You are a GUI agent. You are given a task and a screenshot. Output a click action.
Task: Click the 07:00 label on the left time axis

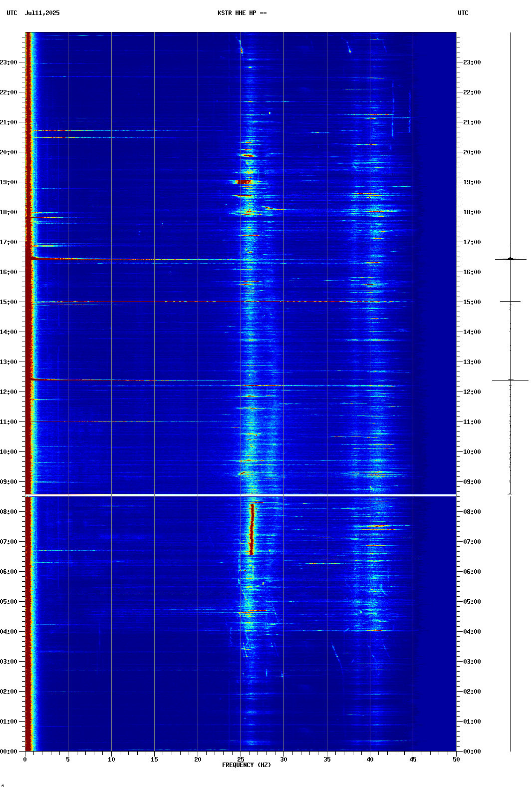point(8,542)
